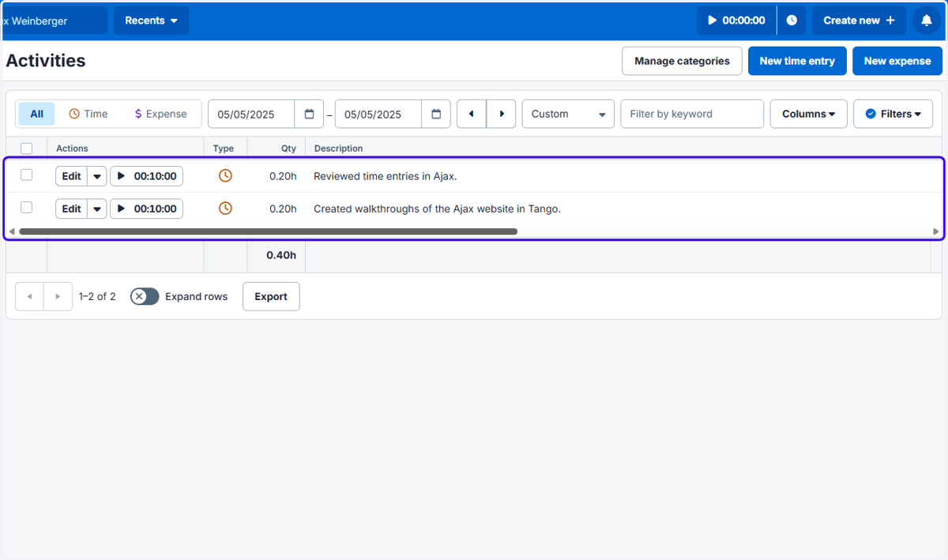Click the Type column header
Screen dimensions: 948x560
224,148
